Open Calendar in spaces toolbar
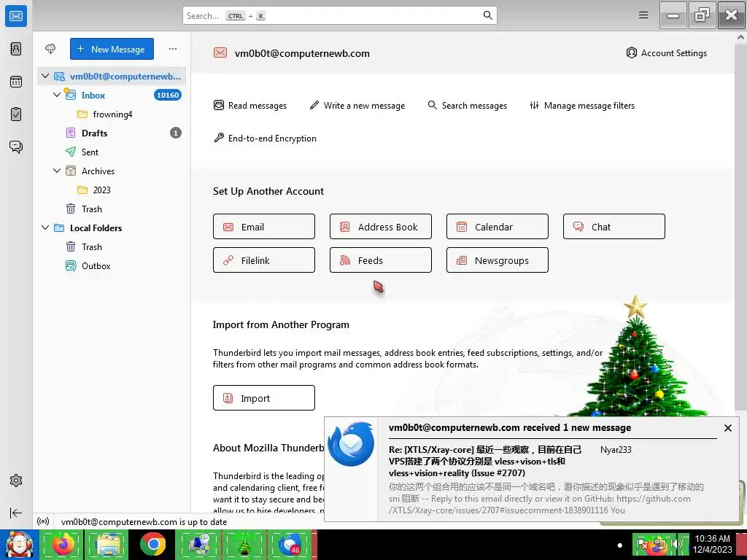Image resolution: width=747 pixels, height=560 pixels. click(16, 82)
